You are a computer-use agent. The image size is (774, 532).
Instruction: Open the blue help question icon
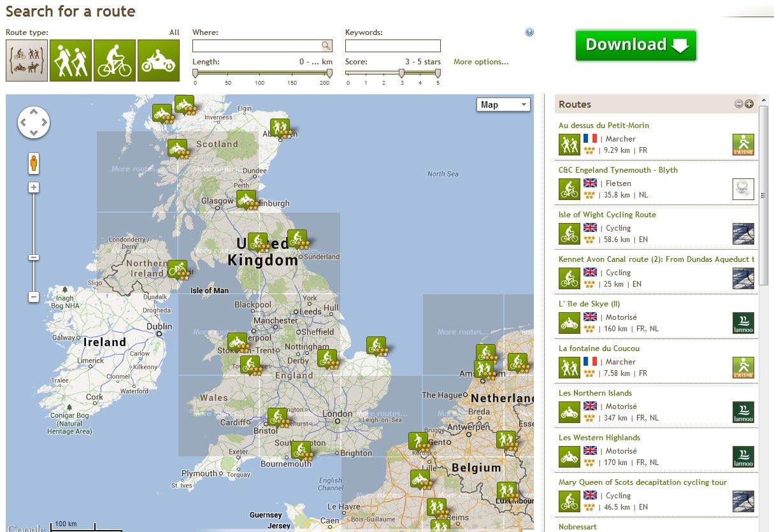click(x=529, y=32)
